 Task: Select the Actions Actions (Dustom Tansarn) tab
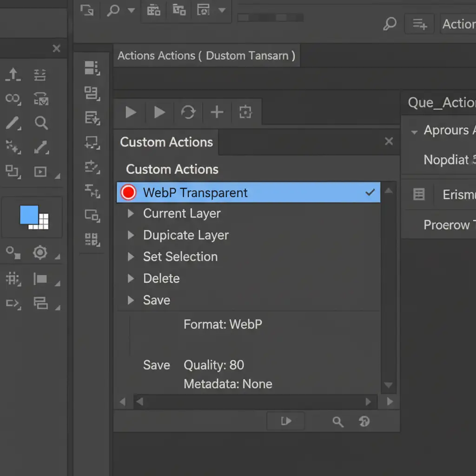click(206, 56)
